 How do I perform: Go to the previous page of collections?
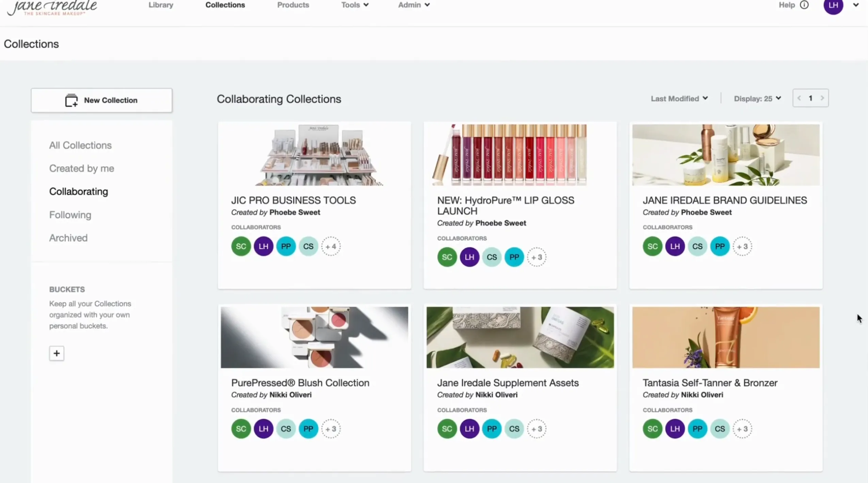(799, 98)
